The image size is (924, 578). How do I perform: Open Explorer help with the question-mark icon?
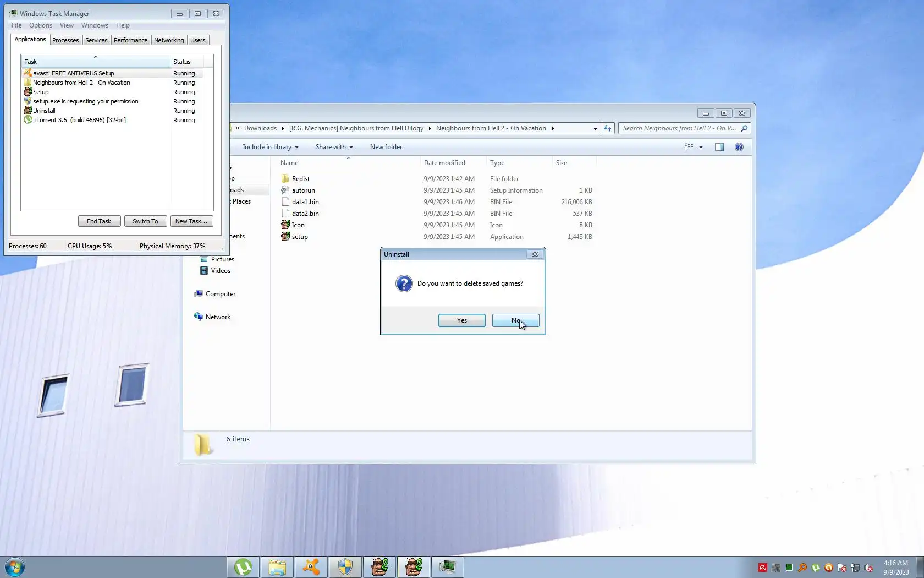pyautogui.click(x=739, y=147)
